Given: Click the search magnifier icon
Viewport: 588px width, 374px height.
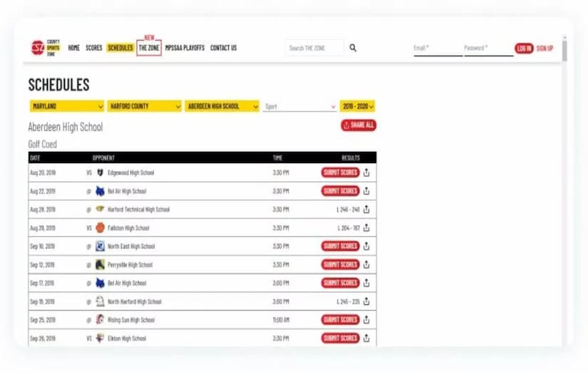Looking at the screenshot, I should (353, 48).
